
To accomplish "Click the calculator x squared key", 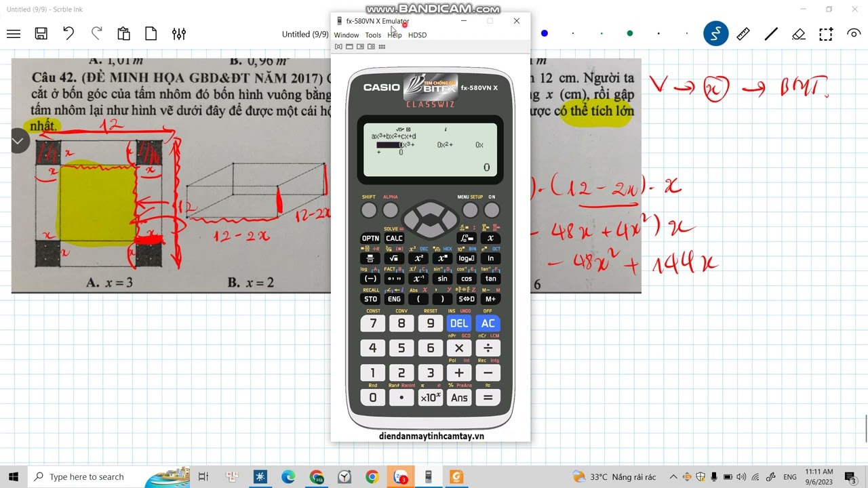I will point(418,259).
